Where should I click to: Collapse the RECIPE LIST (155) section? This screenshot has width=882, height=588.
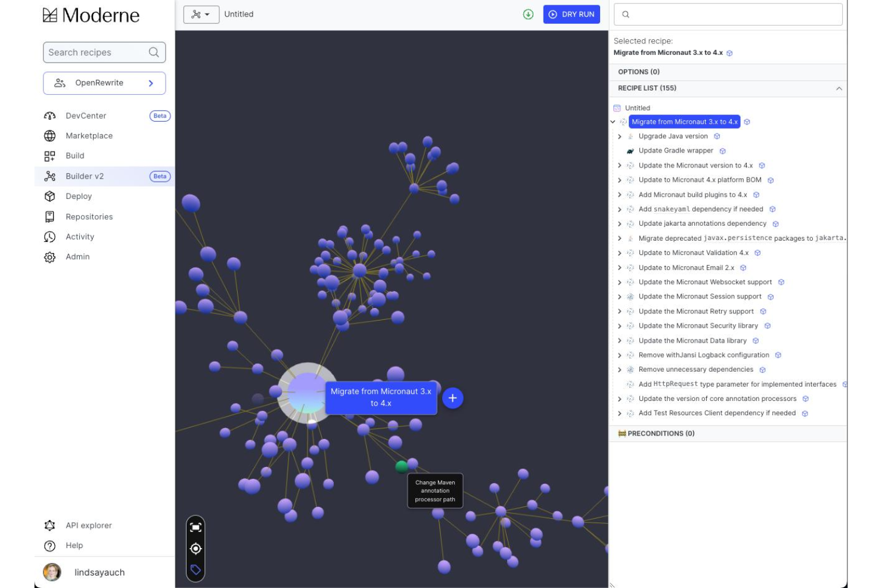[x=728, y=88]
